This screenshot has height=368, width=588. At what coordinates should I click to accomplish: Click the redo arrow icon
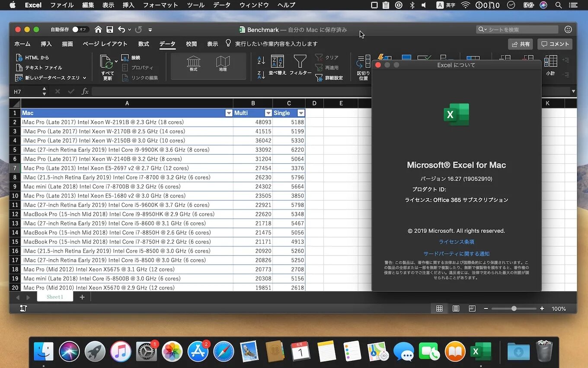coord(138,29)
